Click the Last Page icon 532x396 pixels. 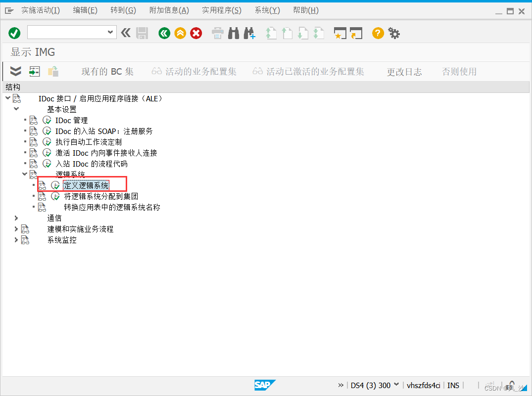click(319, 33)
